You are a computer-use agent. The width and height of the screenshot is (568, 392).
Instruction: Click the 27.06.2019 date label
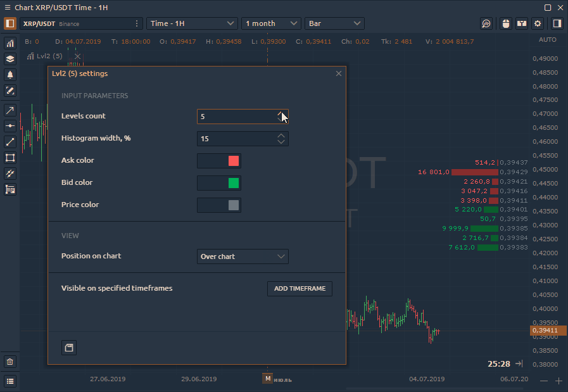(108, 379)
